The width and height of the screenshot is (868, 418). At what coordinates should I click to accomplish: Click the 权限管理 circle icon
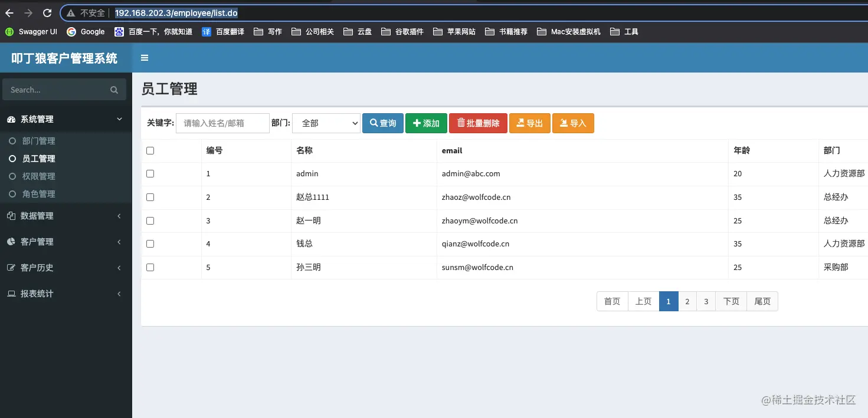[x=12, y=176]
